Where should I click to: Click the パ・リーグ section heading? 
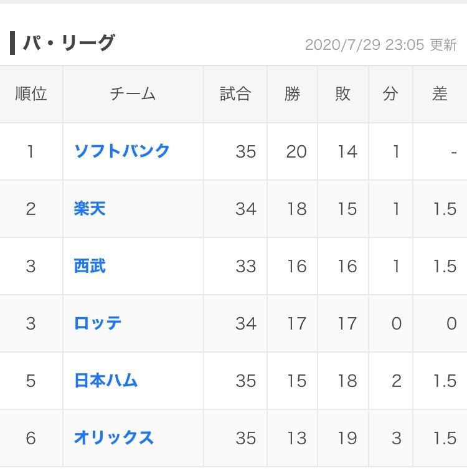pos(68,43)
